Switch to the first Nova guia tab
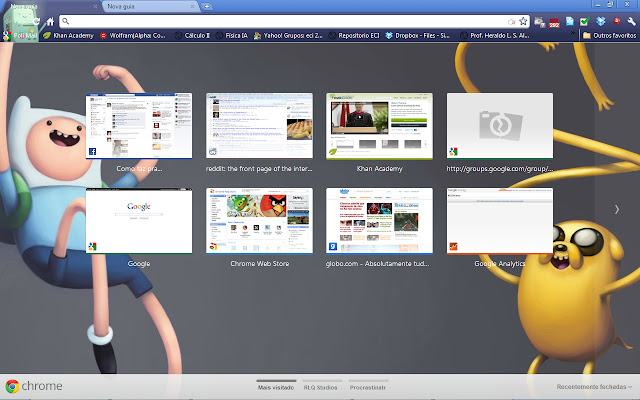640x400 pixels. click(52, 7)
